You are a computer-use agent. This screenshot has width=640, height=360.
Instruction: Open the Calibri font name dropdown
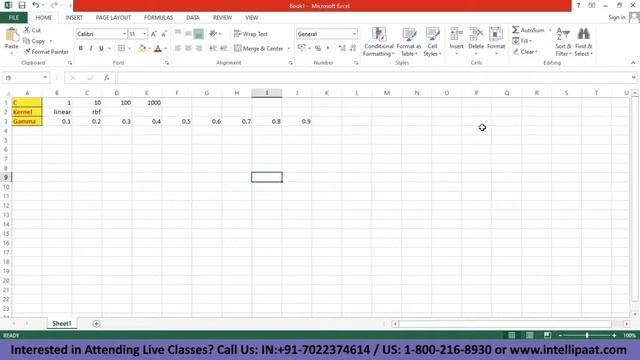click(124, 34)
